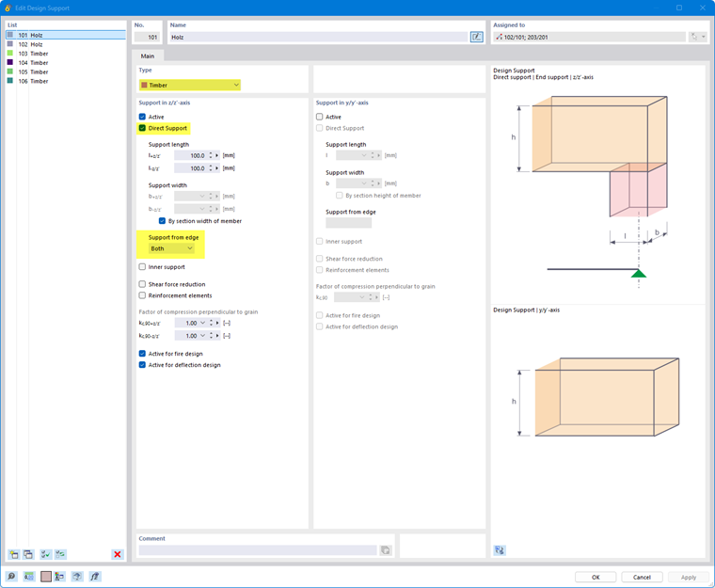This screenshot has width=715, height=588.
Task: Click the No. field showing 101
Action: pos(147,37)
